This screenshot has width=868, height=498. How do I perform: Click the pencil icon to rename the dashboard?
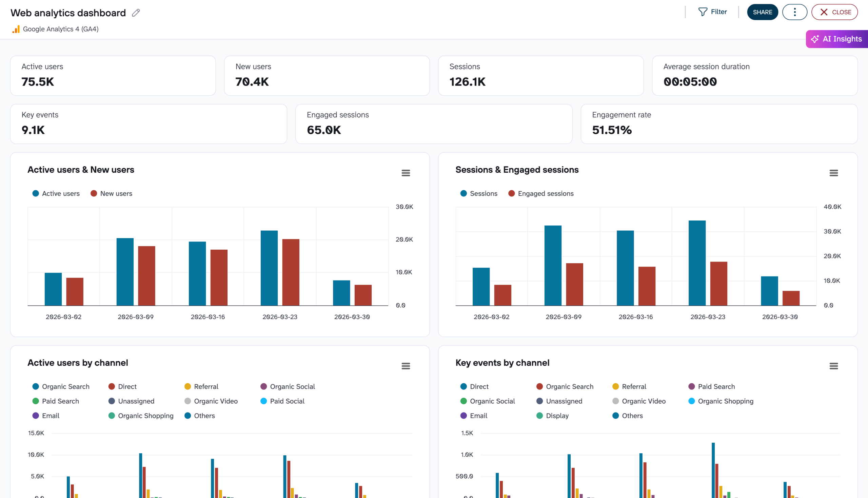135,12
